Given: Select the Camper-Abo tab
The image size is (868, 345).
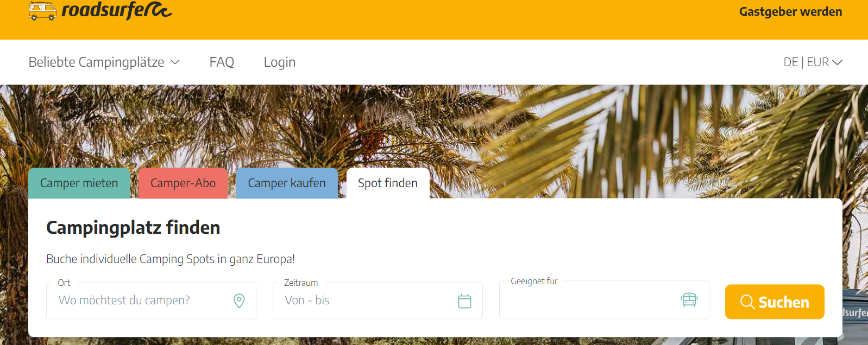Looking at the screenshot, I should coord(183,183).
